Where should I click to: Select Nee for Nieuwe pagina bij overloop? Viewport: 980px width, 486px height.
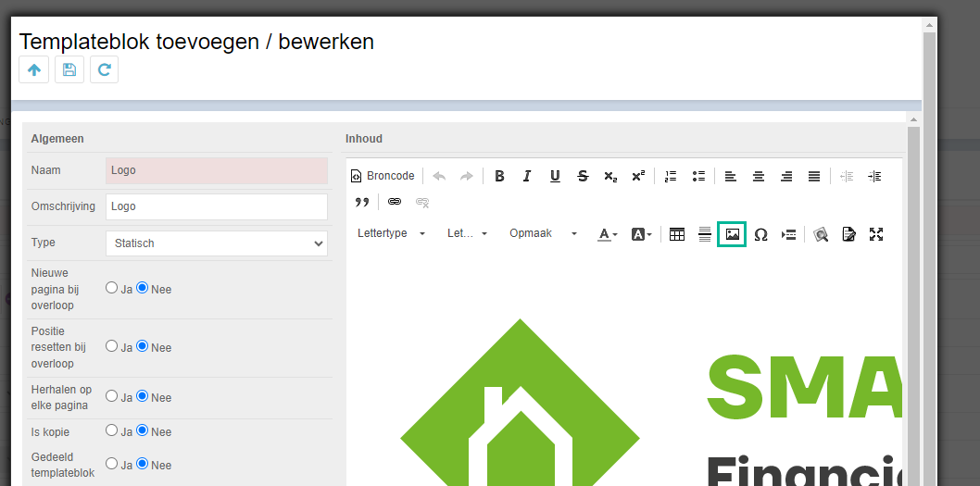click(x=143, y=288)
